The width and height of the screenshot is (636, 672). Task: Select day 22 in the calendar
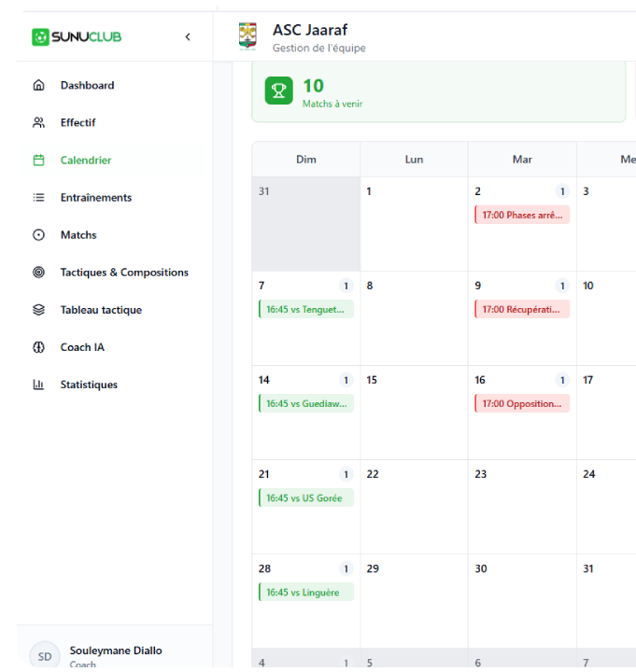coord(415,507)
